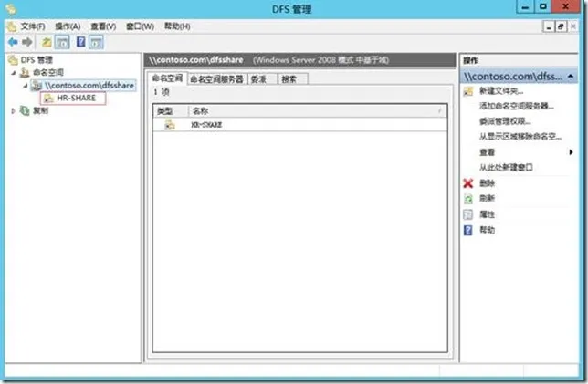
Task: Open the 窗口(W) menu
Action: (140, 26)
